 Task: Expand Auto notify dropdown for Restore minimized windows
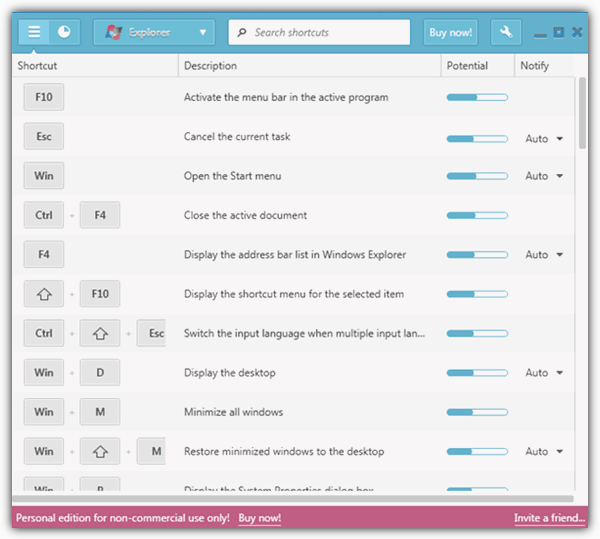[x=545, y=452]
